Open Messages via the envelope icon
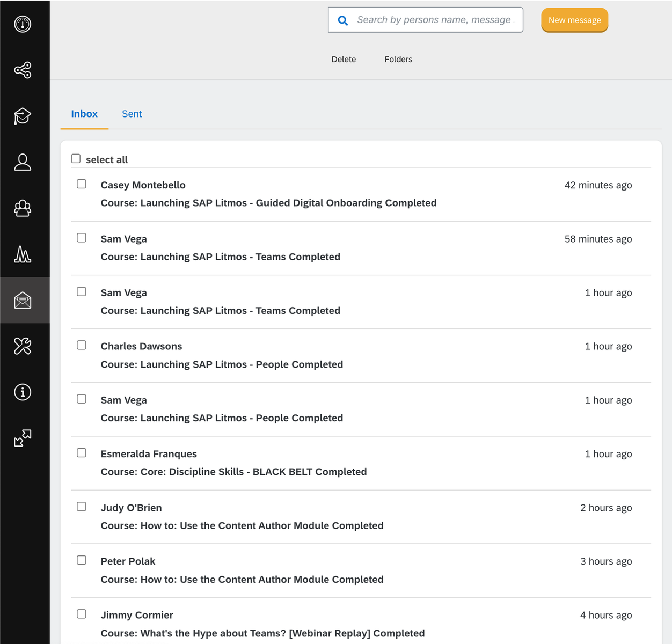 click(x=22, y=301)
